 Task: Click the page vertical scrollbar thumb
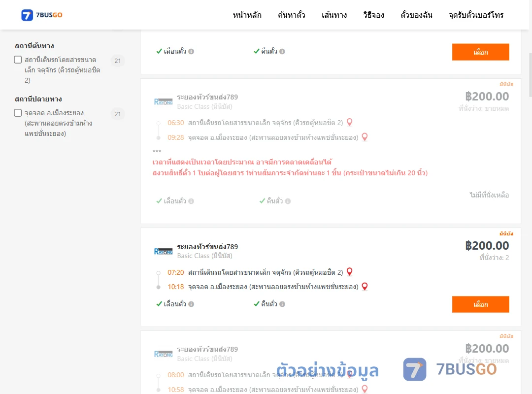[x=531, y=75]
